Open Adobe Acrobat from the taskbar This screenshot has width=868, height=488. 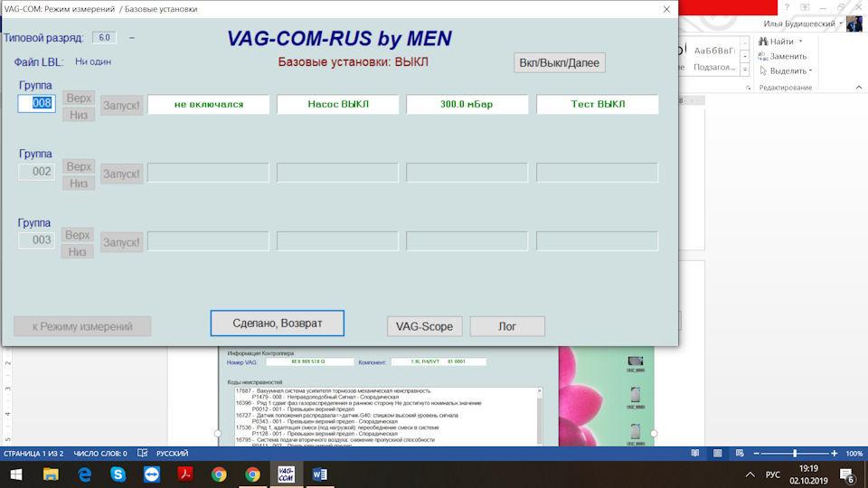pos(185,474)
